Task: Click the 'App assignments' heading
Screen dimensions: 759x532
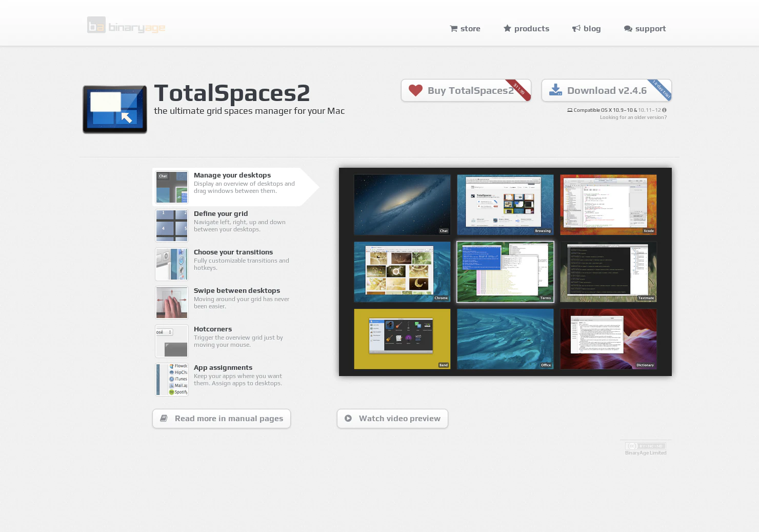Action: [223, 368]
